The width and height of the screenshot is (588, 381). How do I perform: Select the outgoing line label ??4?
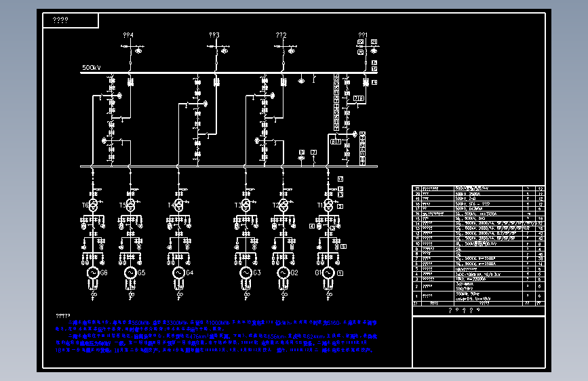pyautogui.click(x=128, y=35)
